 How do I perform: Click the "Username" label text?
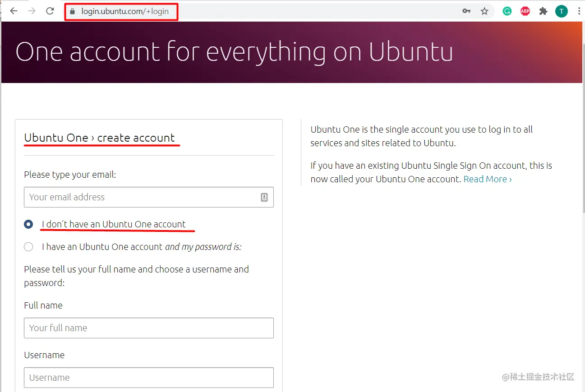pyautogui.click(x=44, y=355)
